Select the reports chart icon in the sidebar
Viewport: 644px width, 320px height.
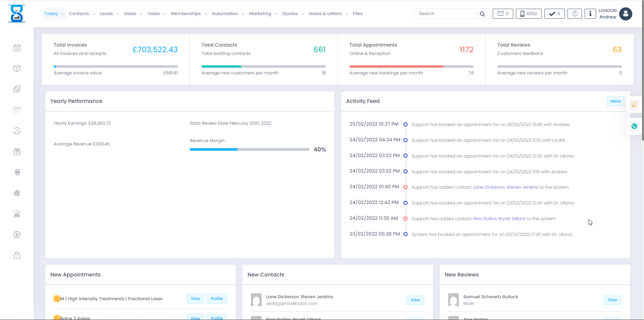pyautogui.click(x=17, y=214)
